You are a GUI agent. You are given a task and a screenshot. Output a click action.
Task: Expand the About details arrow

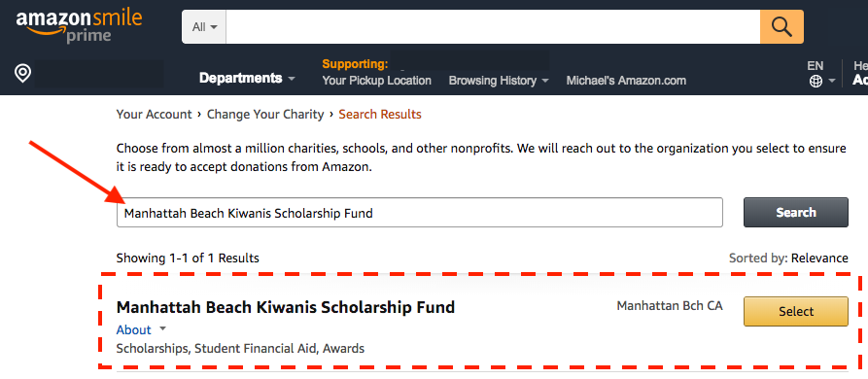click(x=162, y=328)
